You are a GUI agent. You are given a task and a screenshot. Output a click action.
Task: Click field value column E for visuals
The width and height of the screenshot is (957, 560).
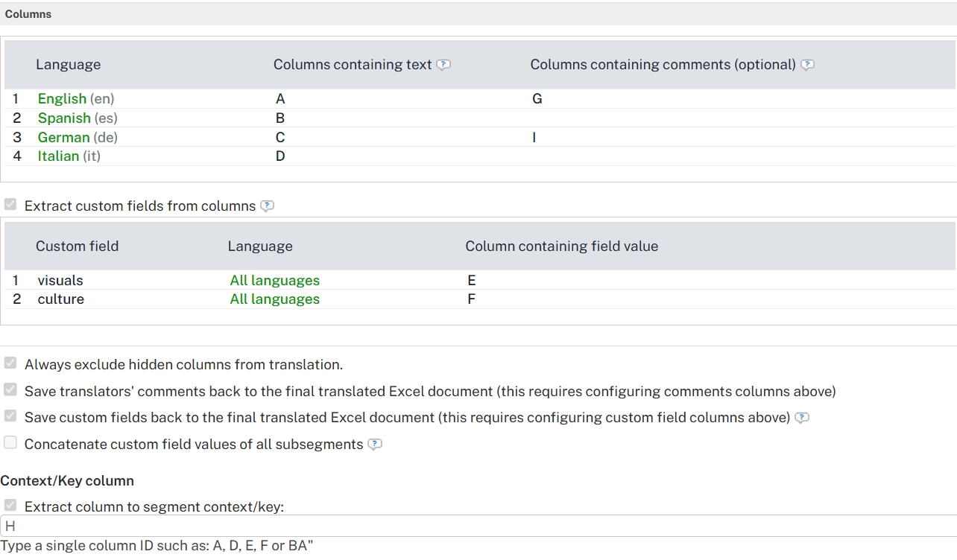point(472,281)
